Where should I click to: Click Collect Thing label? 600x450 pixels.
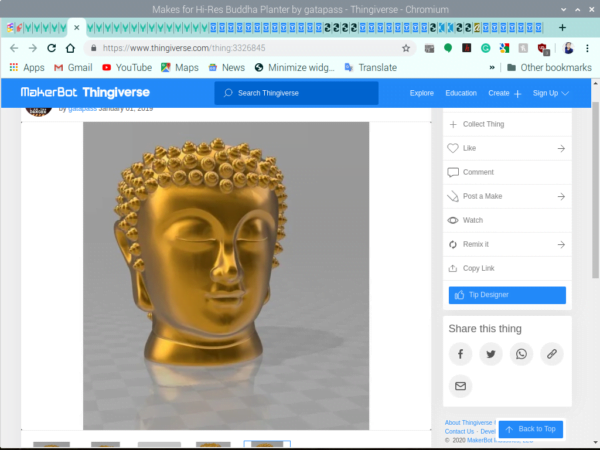click(x=483, y=124)
